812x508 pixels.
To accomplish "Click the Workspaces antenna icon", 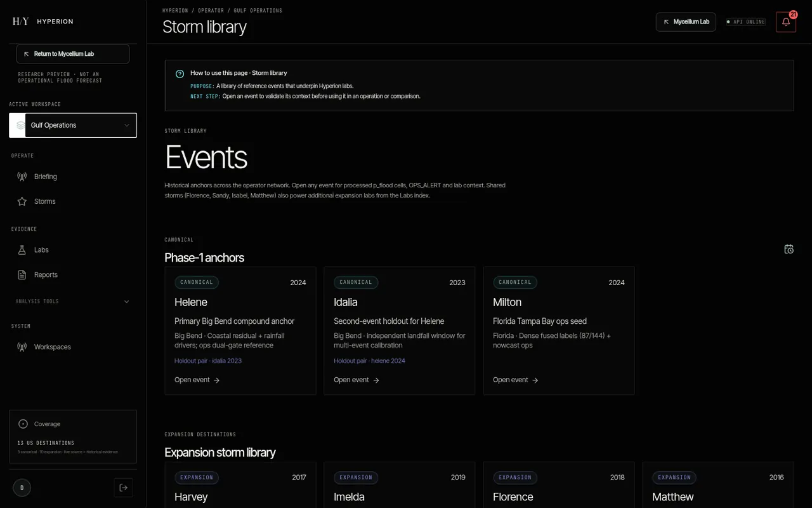I will coord(22,347).
